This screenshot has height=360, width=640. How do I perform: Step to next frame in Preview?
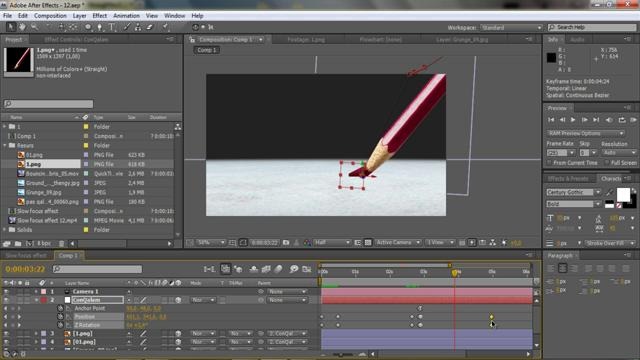(584, 120)
